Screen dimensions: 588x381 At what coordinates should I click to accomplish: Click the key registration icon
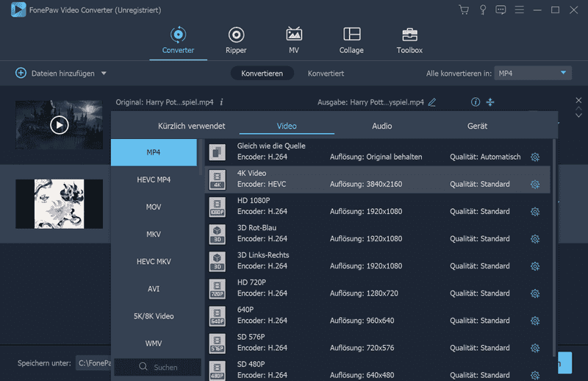[483, 10]
